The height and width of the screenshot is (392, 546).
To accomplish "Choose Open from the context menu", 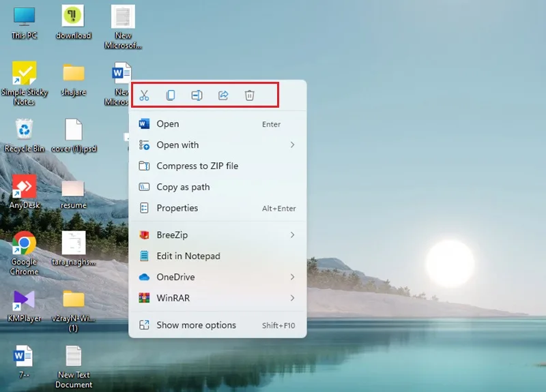I will 218,124.
